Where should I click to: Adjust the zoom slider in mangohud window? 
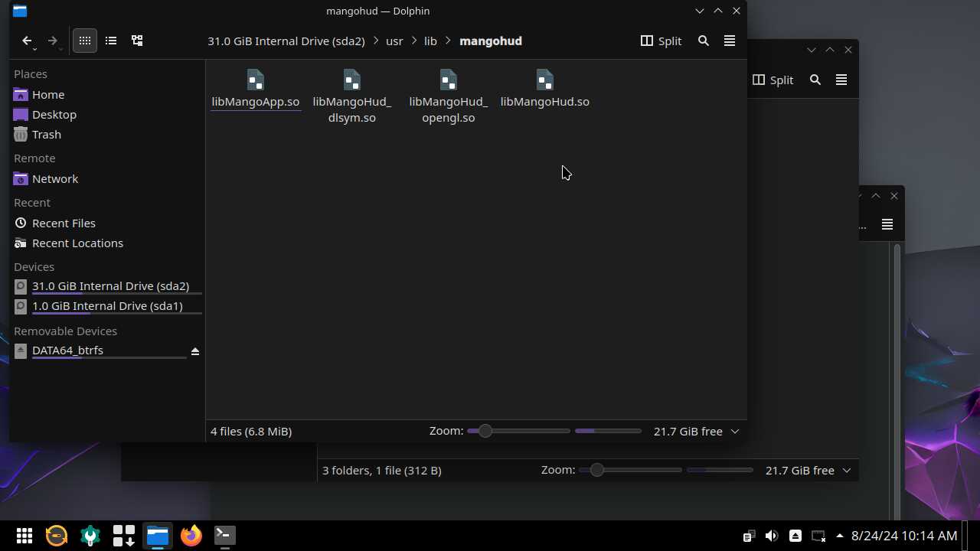point(518,431)
